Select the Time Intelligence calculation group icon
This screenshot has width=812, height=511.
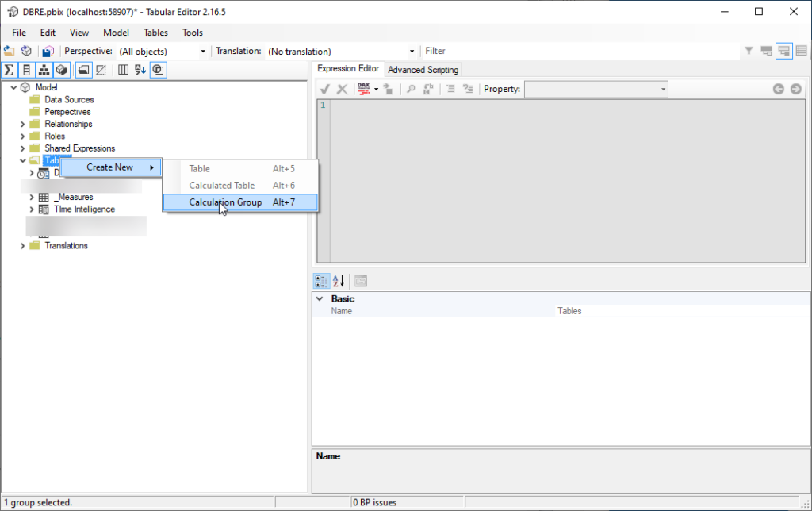[x=44, y=209]
